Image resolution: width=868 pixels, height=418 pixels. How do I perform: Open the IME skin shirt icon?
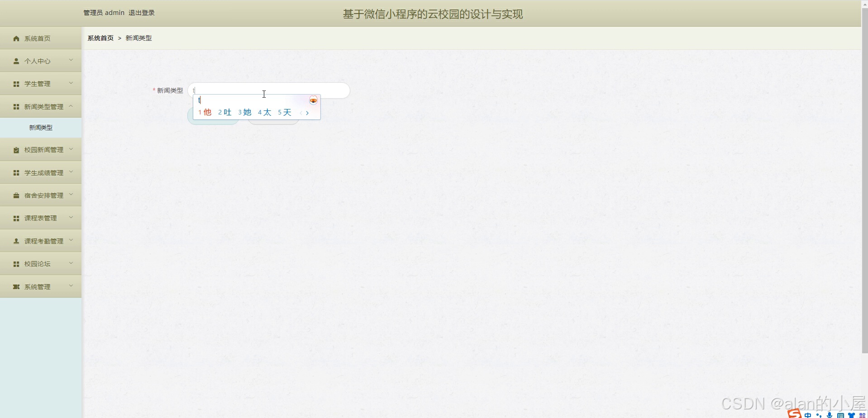[851, 415]
